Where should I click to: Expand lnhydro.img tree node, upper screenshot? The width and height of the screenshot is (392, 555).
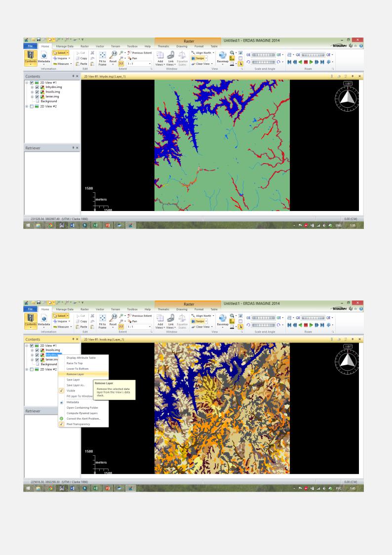(32, 87)
